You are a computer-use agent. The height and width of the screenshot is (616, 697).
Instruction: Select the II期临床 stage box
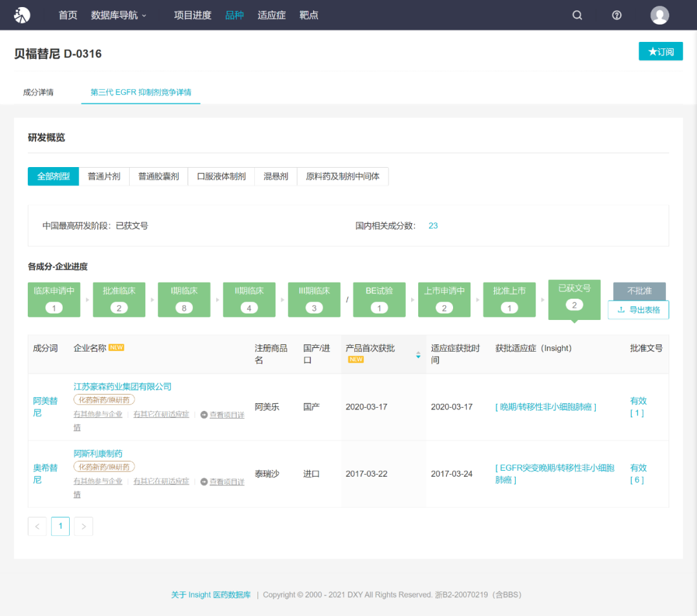tap(249, 299)
